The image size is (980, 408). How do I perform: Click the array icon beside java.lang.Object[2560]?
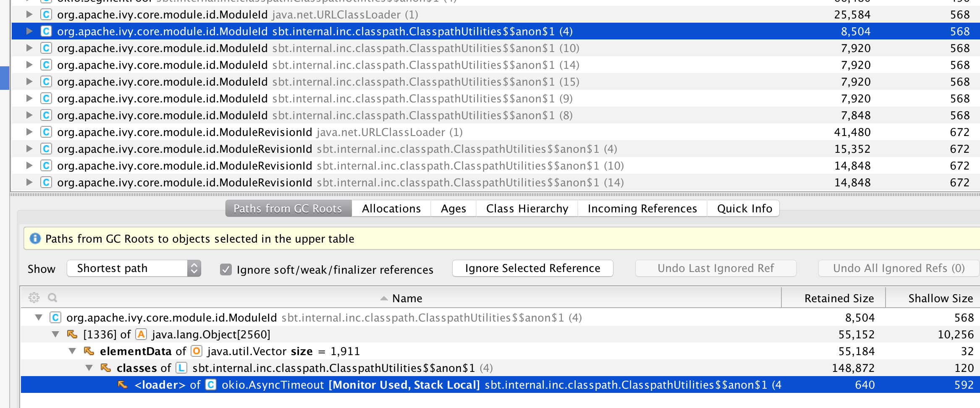[x=141, y=335]
